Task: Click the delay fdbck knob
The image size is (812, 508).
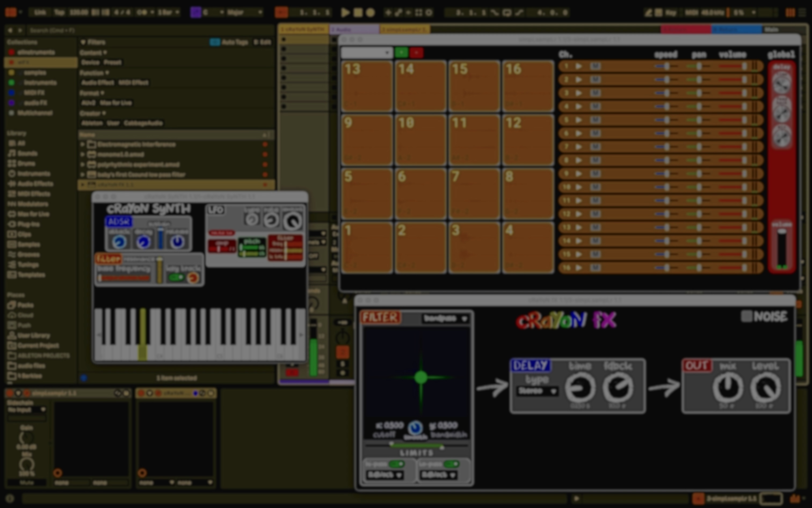Action: [618, 388]
